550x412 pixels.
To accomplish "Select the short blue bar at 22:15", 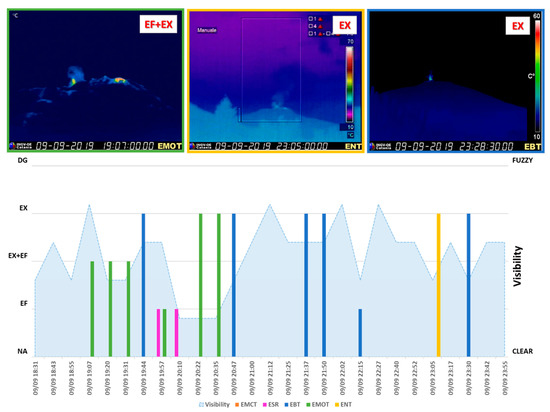I will 360,333.
